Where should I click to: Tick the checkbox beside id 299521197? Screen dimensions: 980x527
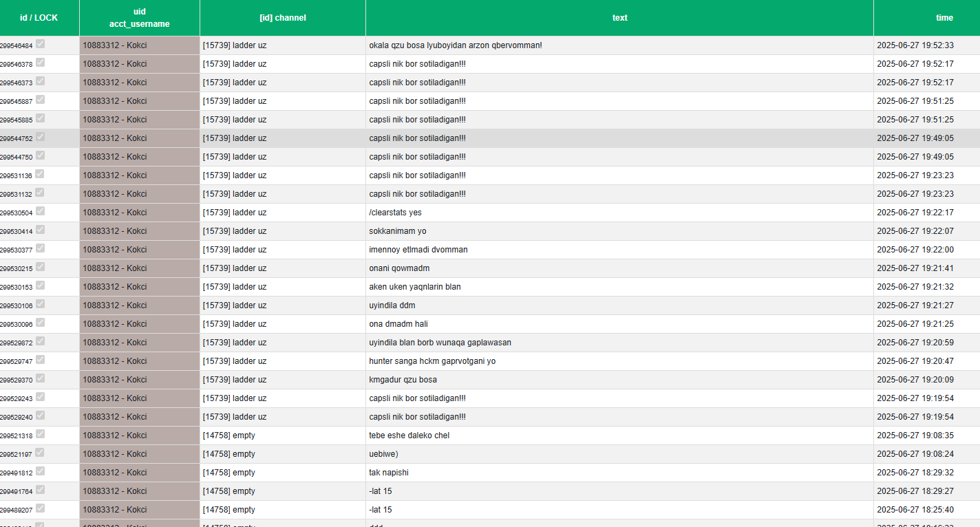[x=41, y=453]
